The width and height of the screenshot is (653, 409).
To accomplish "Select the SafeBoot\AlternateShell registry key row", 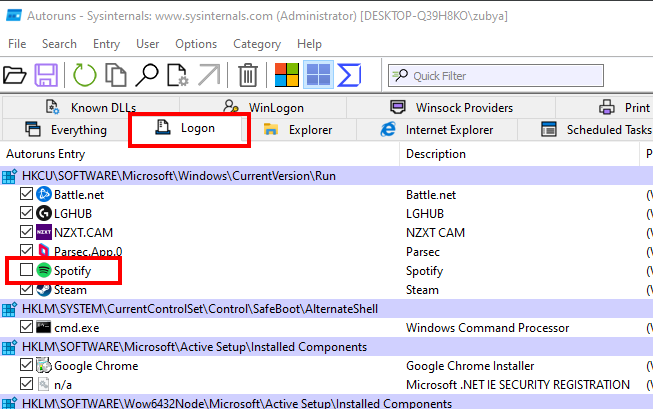I will (x=326, y=309).
